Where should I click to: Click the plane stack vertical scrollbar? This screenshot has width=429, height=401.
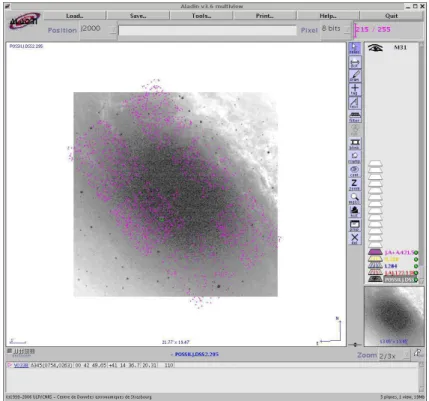click(422, 163)
